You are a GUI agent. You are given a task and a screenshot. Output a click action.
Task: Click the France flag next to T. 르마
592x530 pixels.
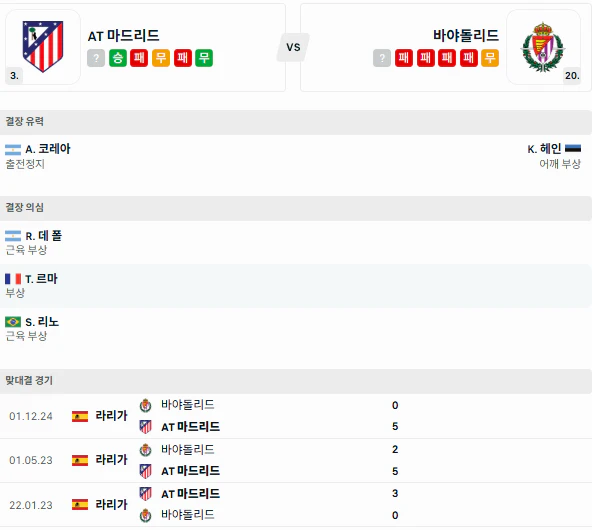click(13, 279)
